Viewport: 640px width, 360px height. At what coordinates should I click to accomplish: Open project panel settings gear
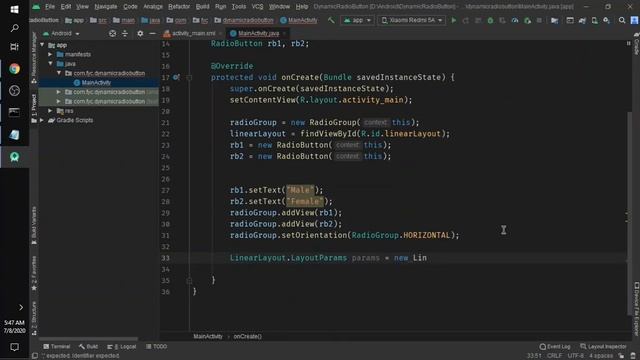point(140,33)
